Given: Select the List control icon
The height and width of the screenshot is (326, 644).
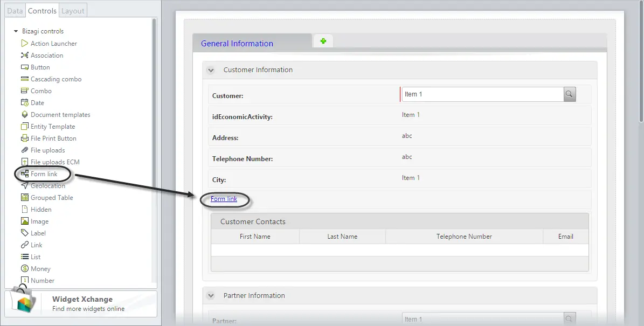Looking at the screenshot, I should point(25,256).
